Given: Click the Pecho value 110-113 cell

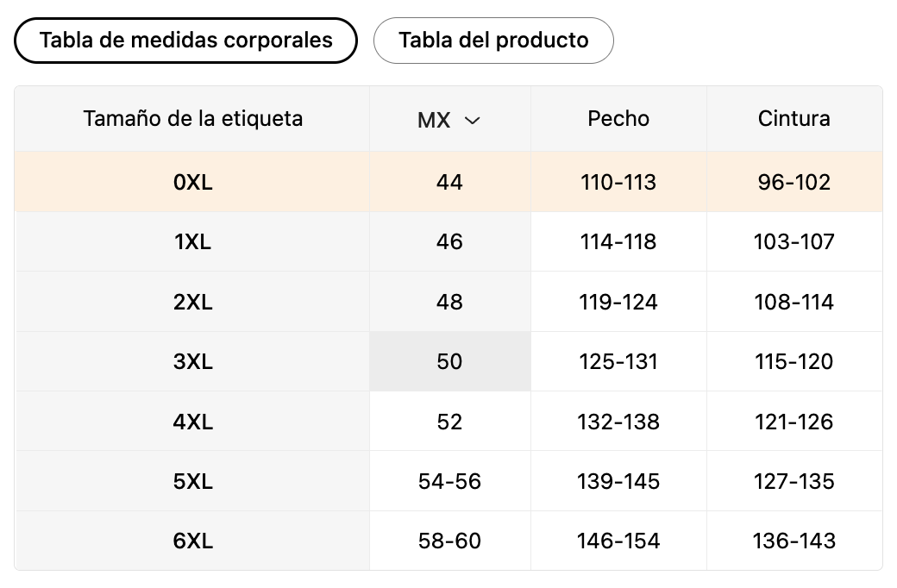Looking at the screenshot, I should pos(618,183).
